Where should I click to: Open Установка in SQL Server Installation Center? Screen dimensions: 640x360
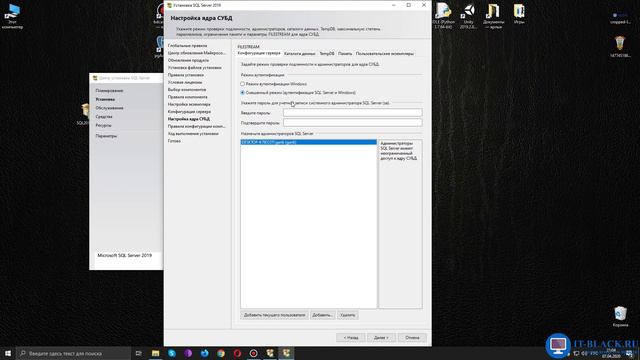point(105,99)
